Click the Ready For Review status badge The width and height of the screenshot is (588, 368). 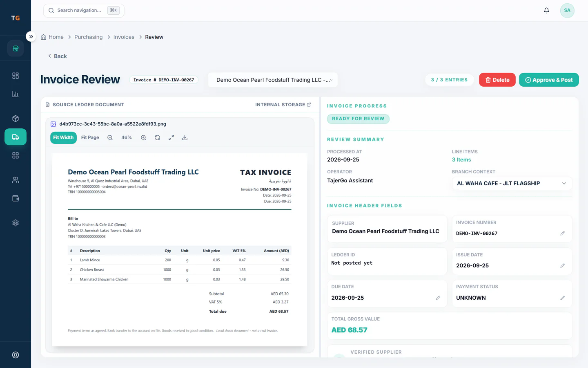358,119
